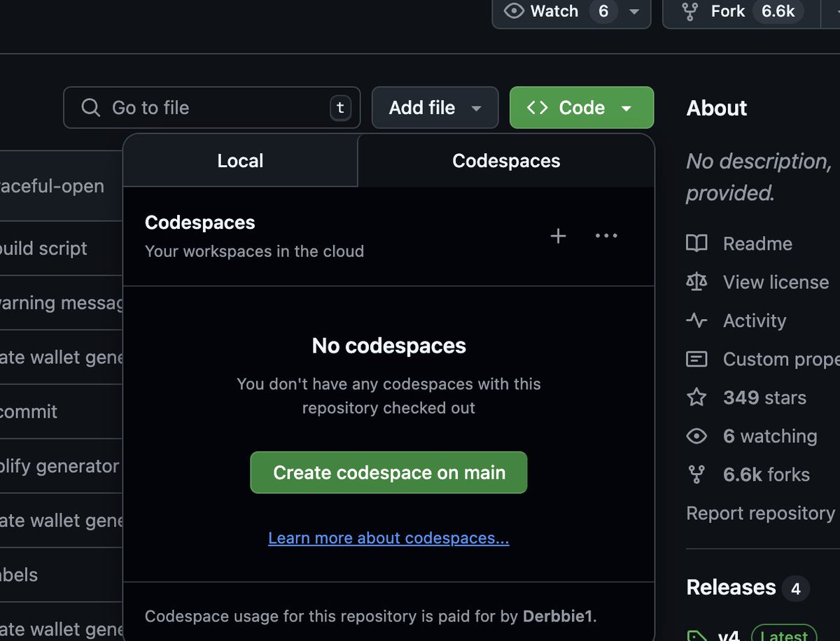Click the Derbbie1 billing owner name

tap(558, 617)
